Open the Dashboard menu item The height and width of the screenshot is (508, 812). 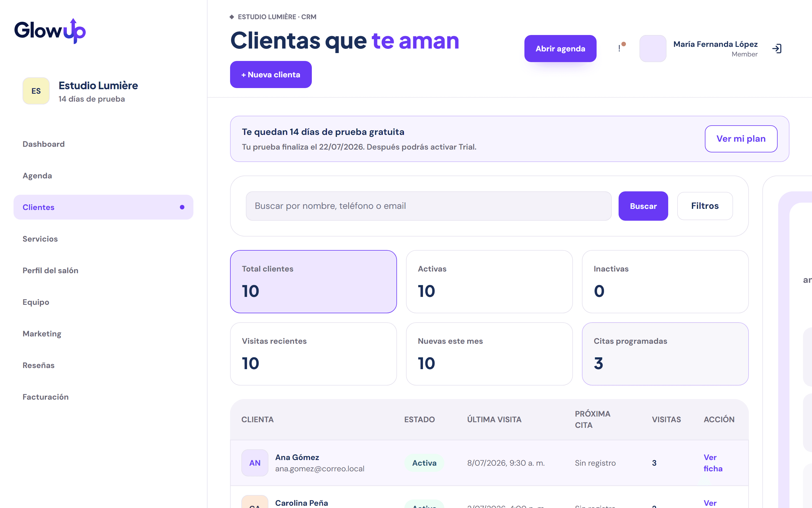103,144
